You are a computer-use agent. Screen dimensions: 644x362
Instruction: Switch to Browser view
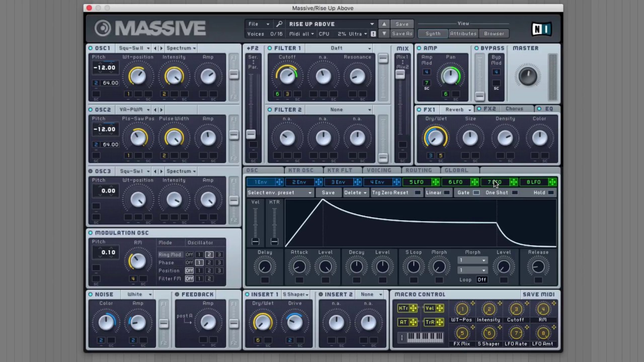coord(494,34)
